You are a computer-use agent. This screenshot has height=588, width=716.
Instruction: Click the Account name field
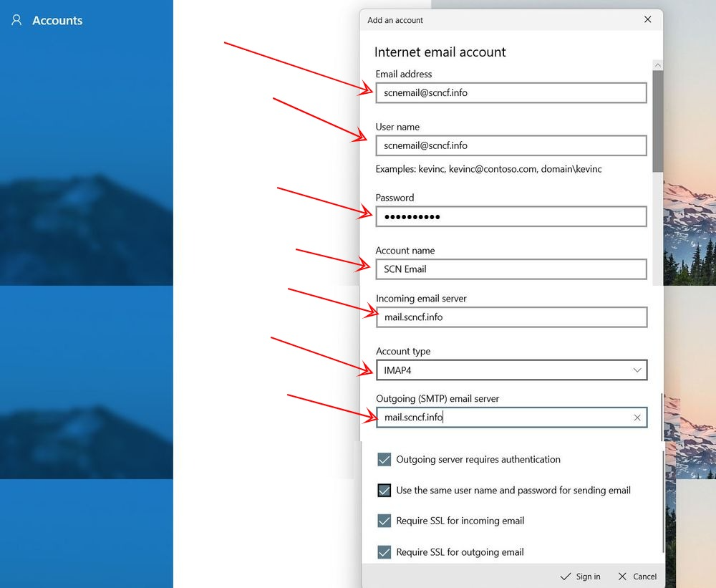click(x=511, y=269)
